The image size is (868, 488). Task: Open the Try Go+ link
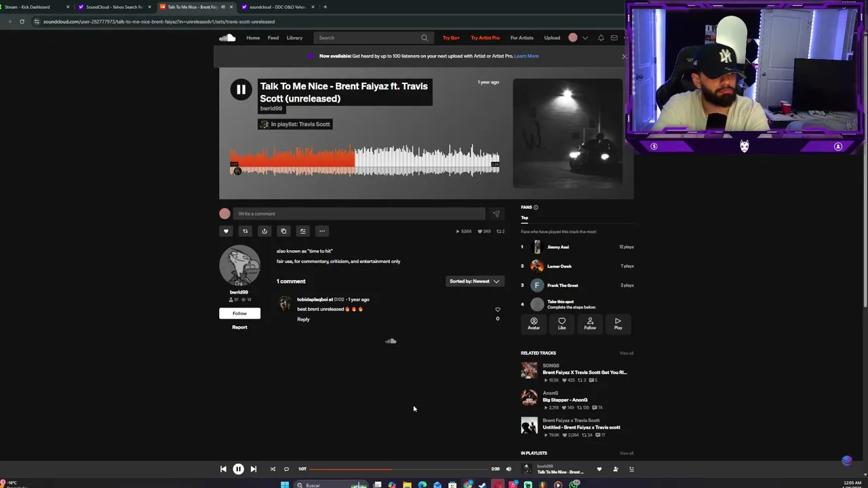451,38
